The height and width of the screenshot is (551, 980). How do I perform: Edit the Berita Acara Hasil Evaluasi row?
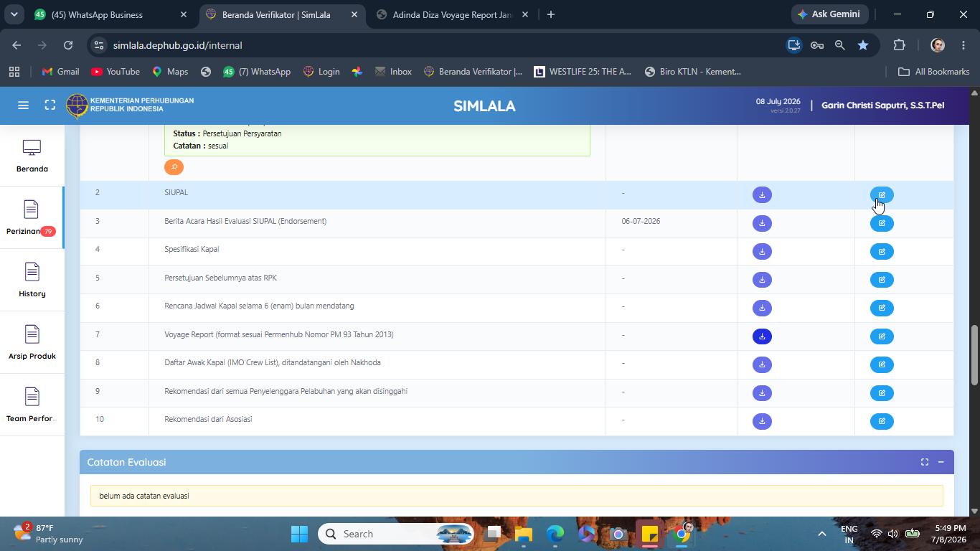882,223
